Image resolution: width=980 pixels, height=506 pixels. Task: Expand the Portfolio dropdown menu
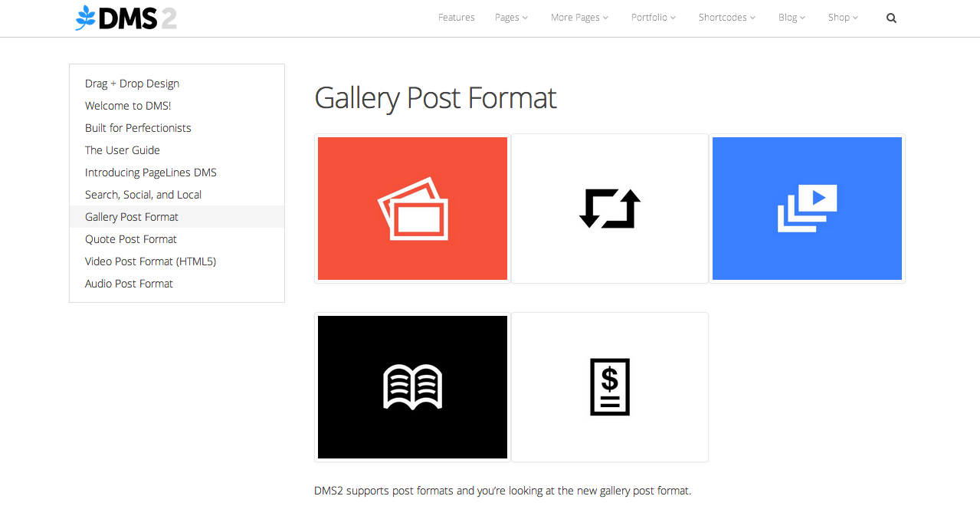click(654, 18)
